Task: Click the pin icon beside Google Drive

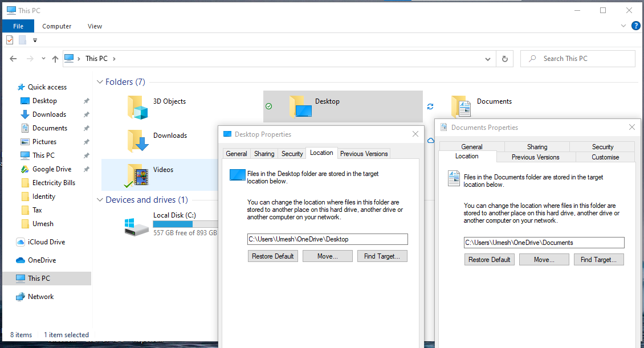Action: click(x=86, y=169)
